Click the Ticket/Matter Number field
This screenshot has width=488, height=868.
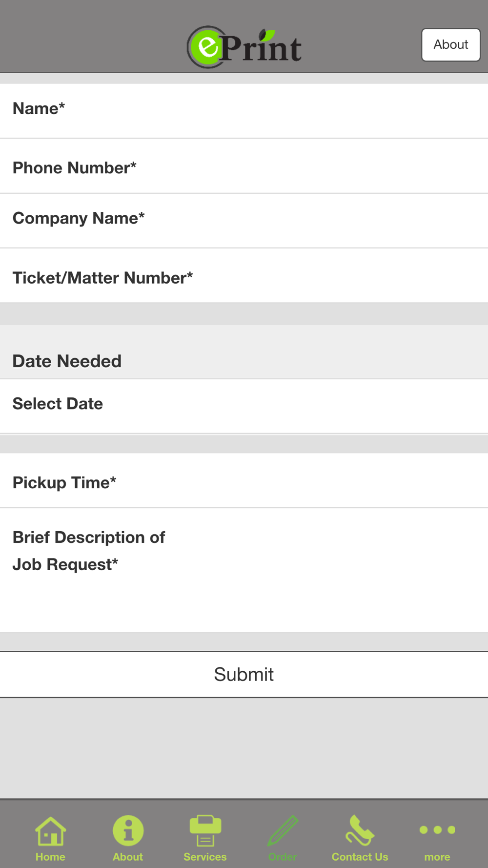click(244, 275)
